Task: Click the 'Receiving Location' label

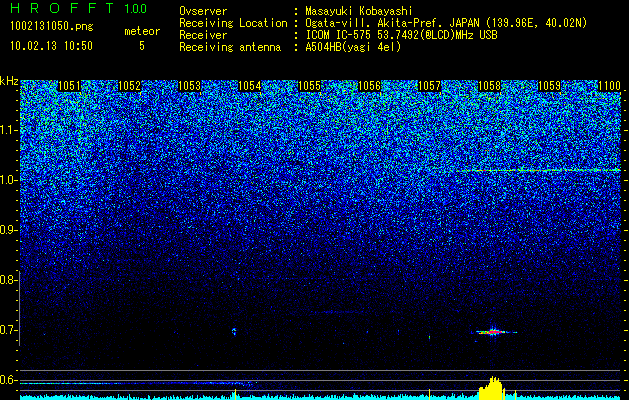Action: pyautogui.click(x=233, y=23)
